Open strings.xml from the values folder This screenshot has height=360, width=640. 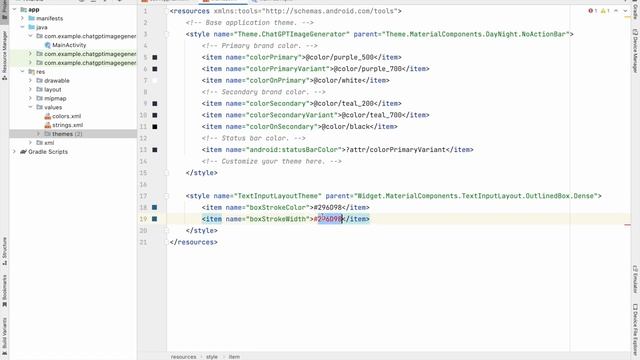coord(67,125)
